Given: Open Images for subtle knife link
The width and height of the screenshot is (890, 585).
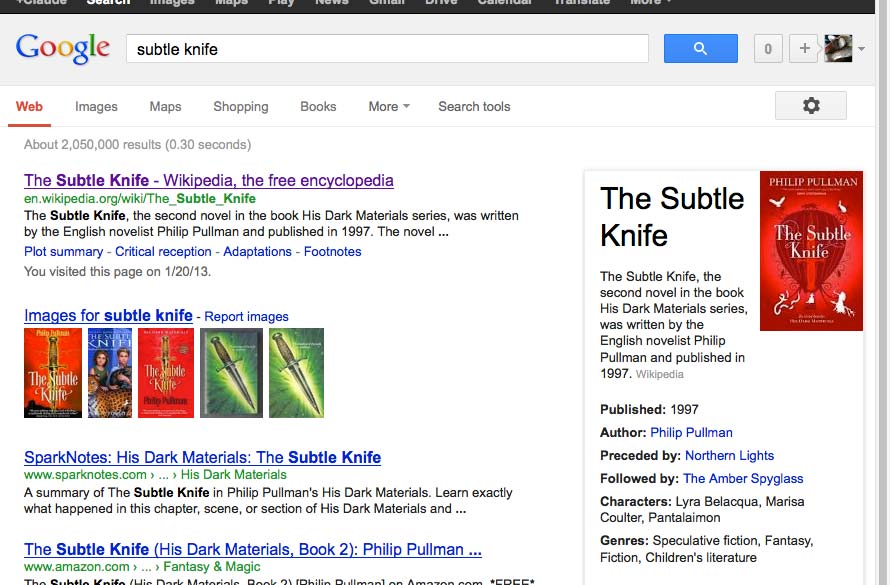Looking at the screenshot, I should point(108,315).
